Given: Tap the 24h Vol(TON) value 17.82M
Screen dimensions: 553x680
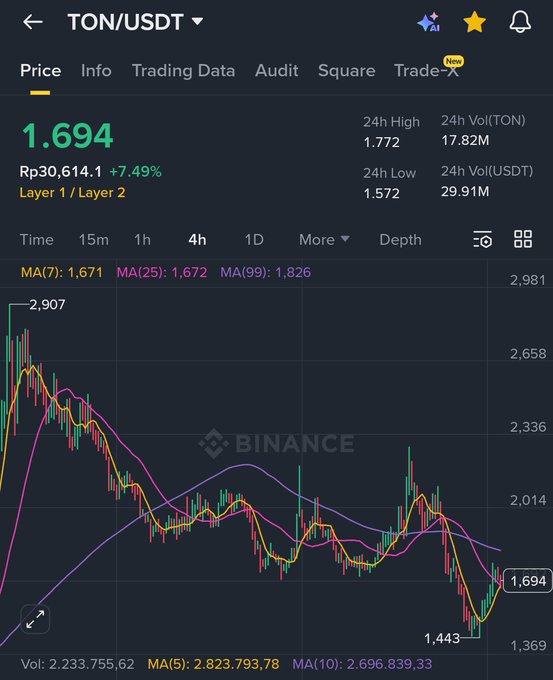Looking at the screenshot, I should [x=465, y=141].
